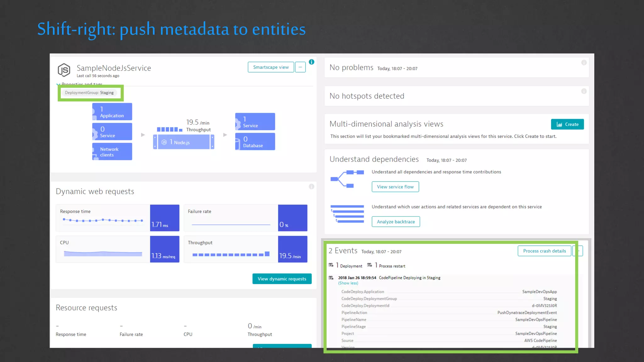Click the SampleNodeJsService Node.js logo icon

coord(64,70)
